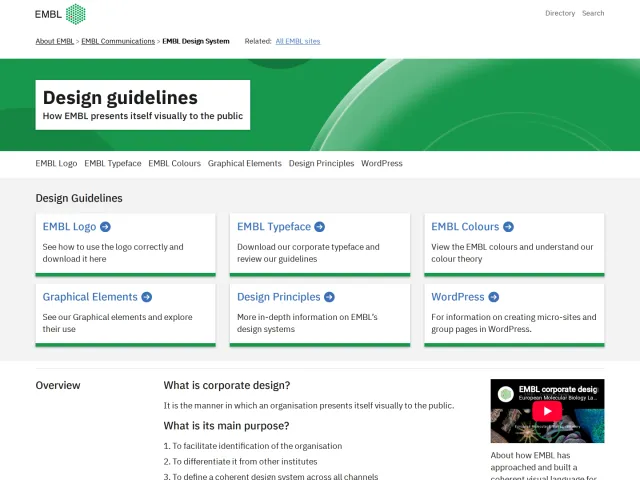
Task: Click the video channel avatar icon
Action: tap(506, 394)
